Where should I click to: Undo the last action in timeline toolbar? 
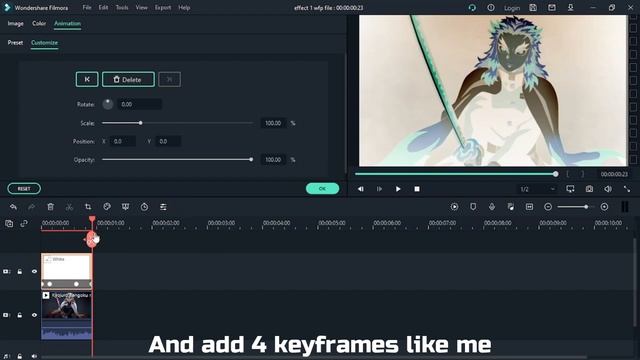(x=13, y=207)
